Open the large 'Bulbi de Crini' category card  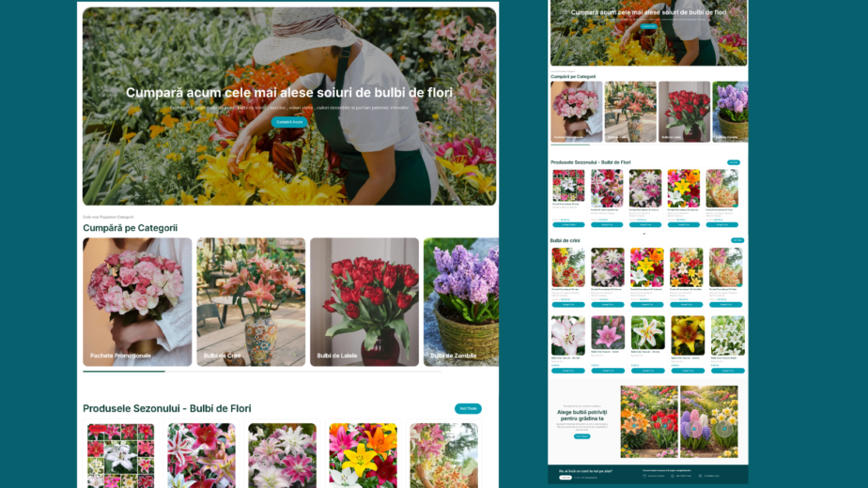click(x=251, y=302)
